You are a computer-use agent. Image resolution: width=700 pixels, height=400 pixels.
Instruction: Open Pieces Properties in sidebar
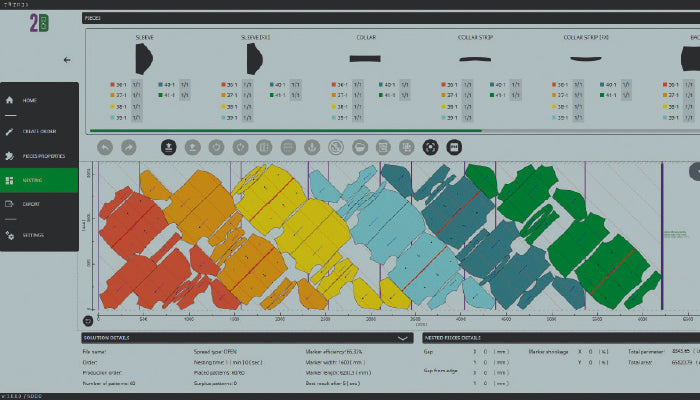point(42,156)
